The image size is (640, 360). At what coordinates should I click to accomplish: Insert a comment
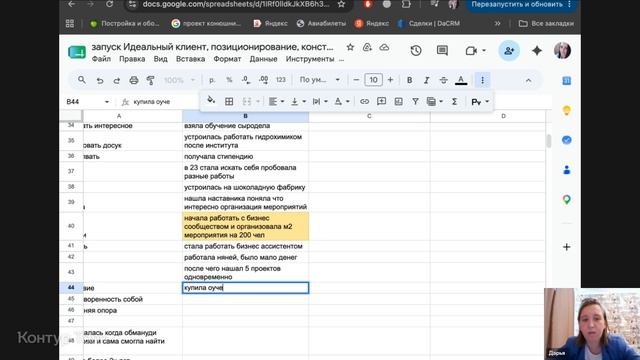381,102
